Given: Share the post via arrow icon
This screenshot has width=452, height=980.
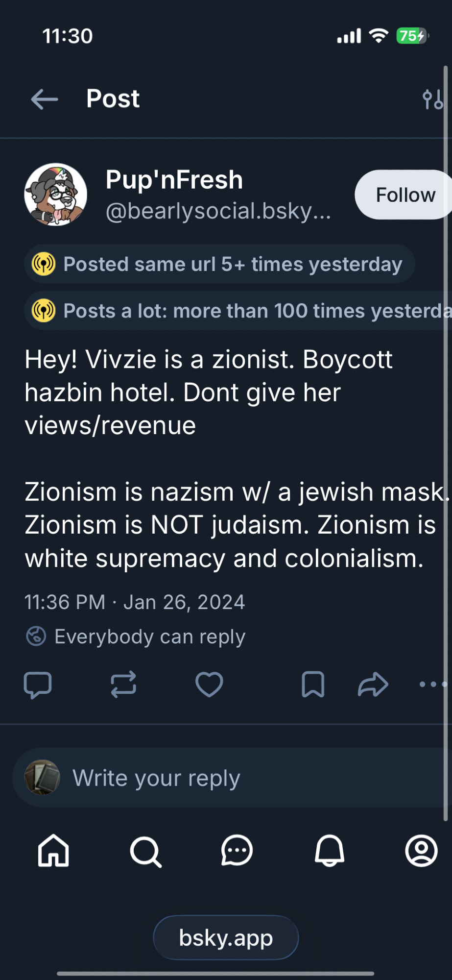Looking at the screenshot, I should pyautogui.click(x=373, y=684).
